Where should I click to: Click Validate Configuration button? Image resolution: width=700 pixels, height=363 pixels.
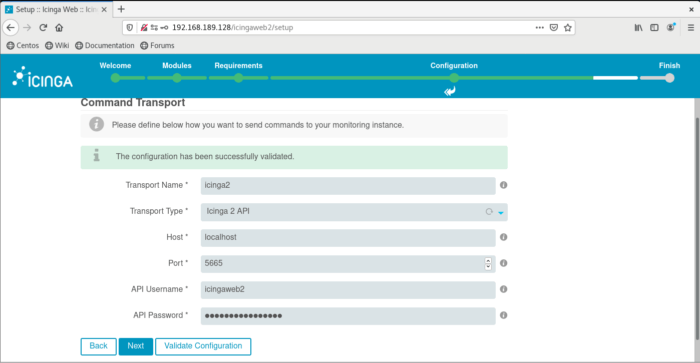coord(203,346)
